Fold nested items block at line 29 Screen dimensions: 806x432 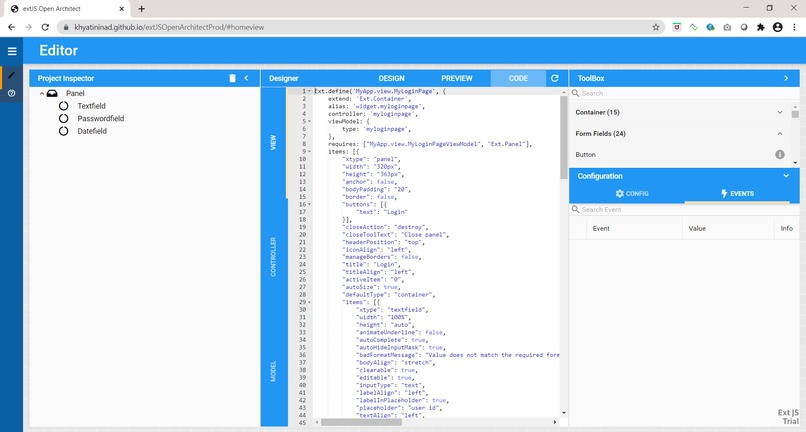(x=309, y=302)
